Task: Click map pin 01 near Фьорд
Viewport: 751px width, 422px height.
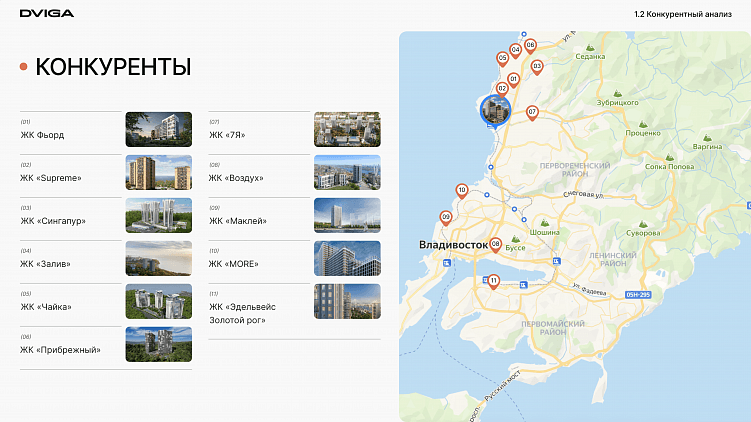Action: pos(513,80)
